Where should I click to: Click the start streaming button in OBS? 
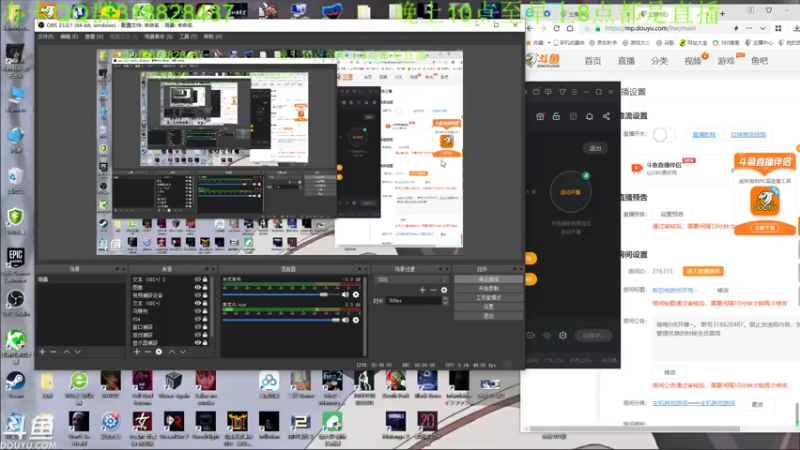tap(488, 280)
